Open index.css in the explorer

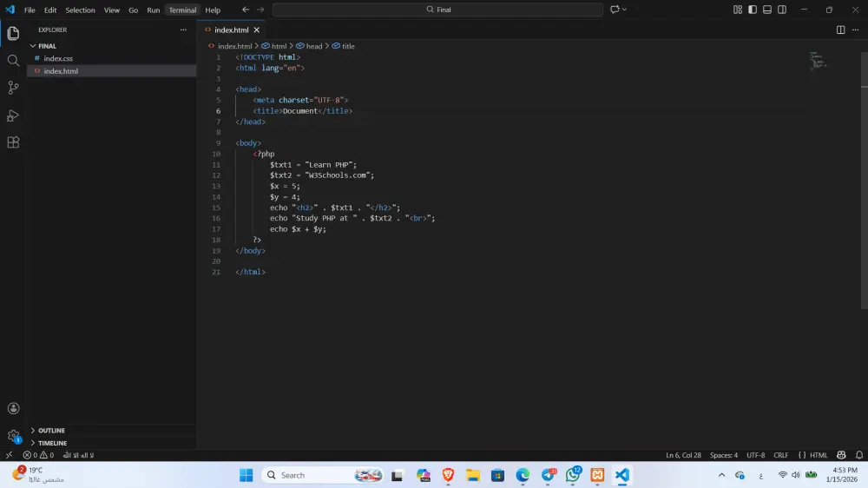coord(111,58)
